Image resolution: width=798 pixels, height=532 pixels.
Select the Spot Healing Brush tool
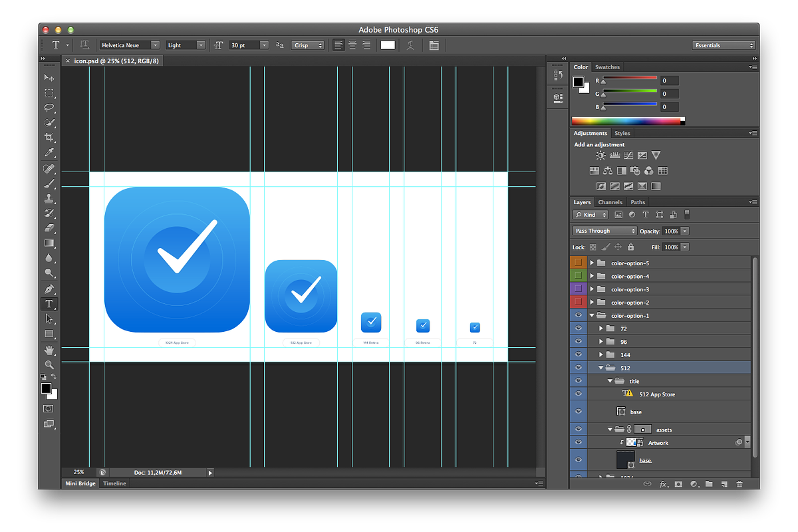[x=49, y=169]
